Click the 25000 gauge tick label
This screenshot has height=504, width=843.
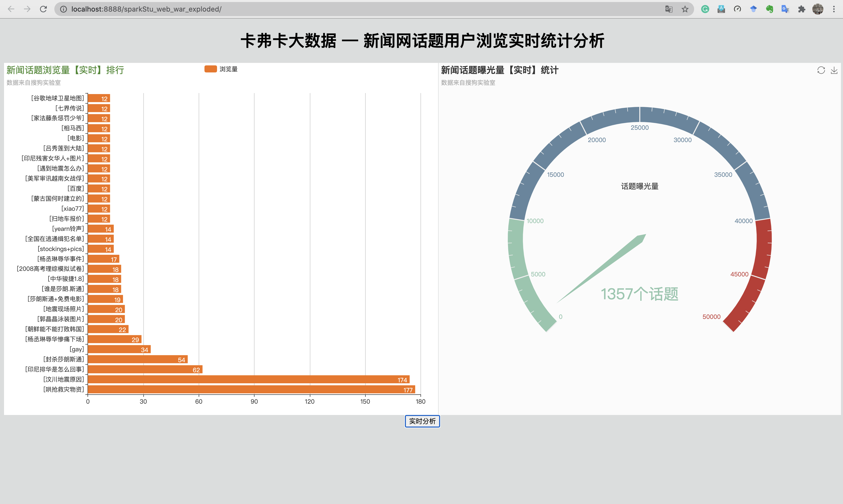coord(640,128)
